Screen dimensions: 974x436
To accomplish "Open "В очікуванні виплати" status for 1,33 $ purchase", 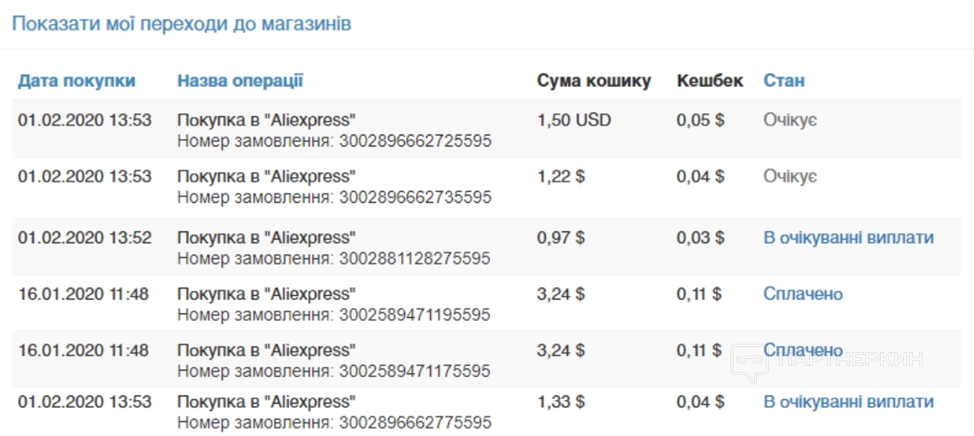I will pyautogui.click(x=848, y=402).
